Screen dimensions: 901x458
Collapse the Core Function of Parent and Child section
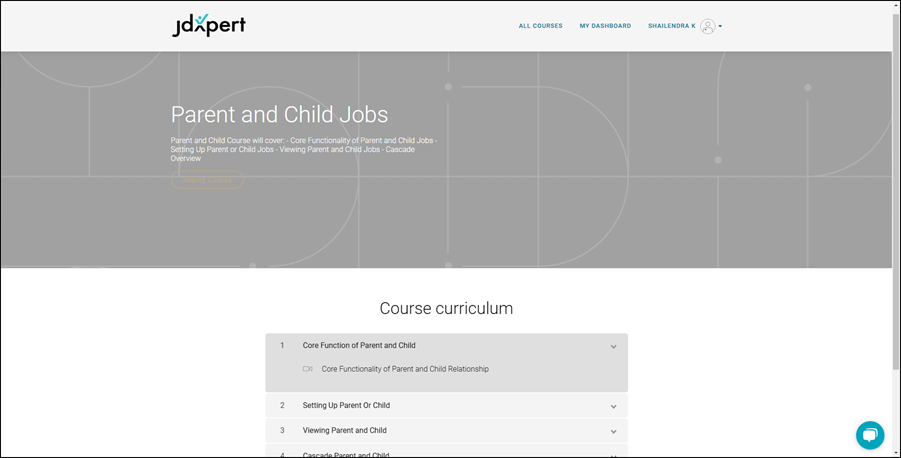613,346
